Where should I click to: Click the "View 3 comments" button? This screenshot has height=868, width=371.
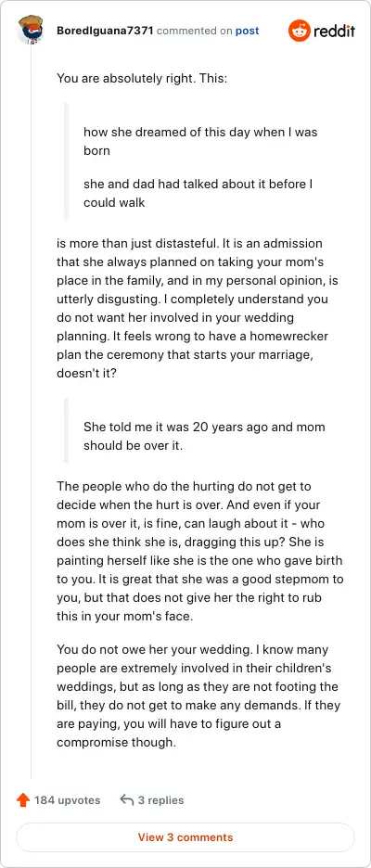click(185, 837)
